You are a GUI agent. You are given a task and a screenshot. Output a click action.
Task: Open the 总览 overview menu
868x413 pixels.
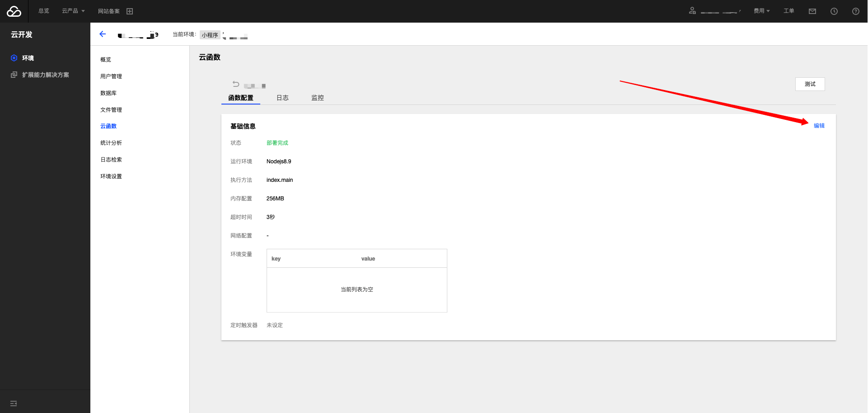click(44, 11)
